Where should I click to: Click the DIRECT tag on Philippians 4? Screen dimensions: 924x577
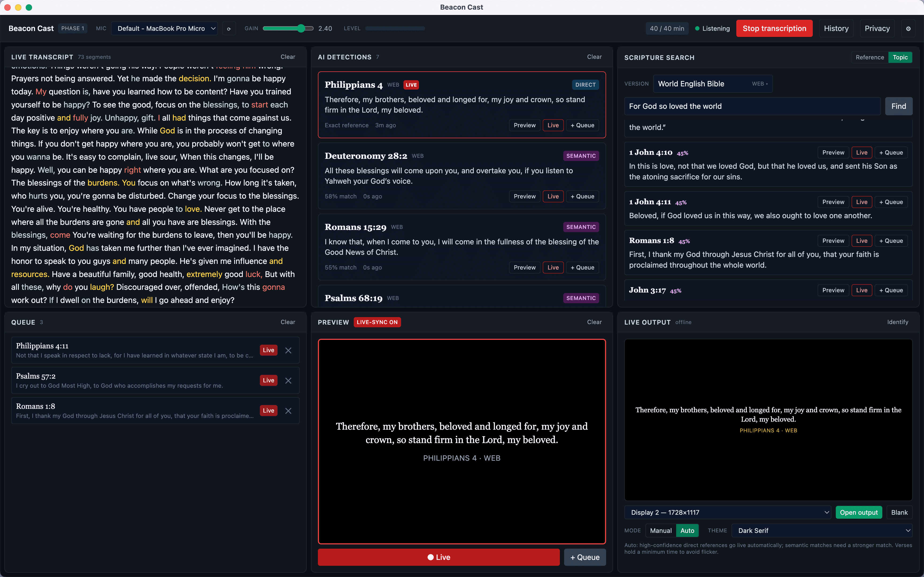coord(585,85)
